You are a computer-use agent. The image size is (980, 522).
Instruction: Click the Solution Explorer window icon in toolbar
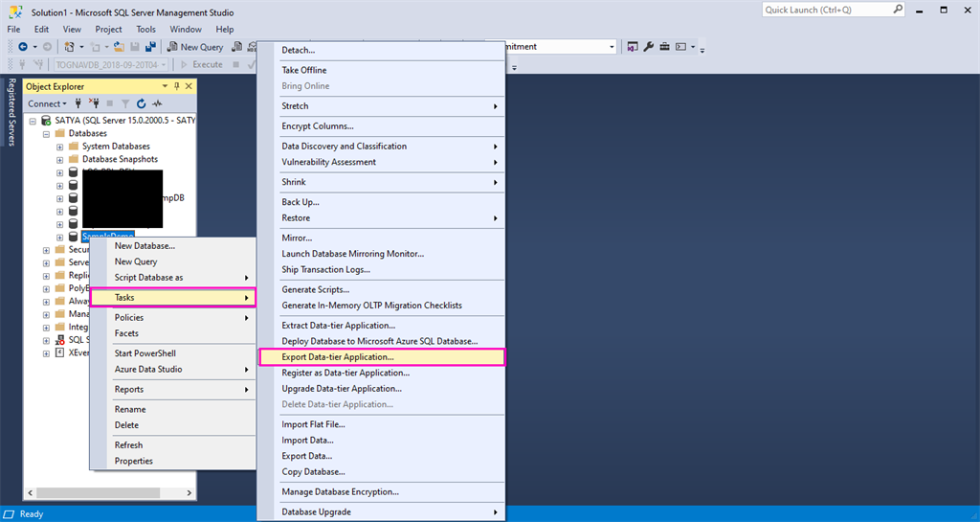633,47
